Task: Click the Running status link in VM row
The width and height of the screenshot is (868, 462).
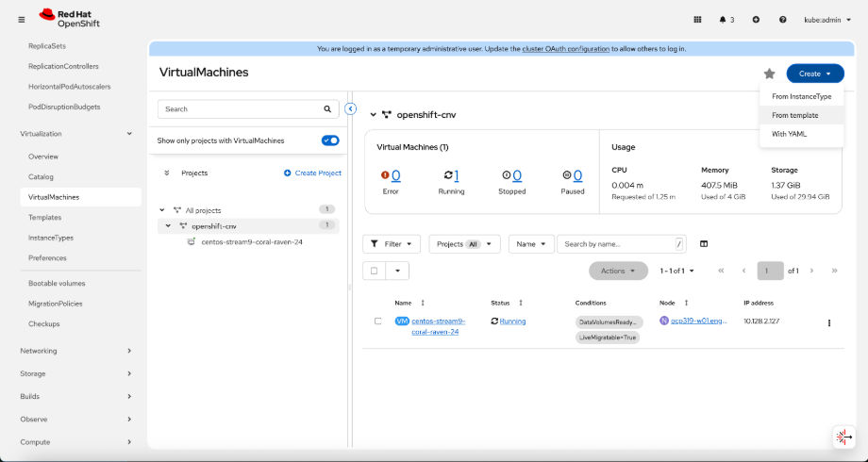Action: click(x=512, y=321)
